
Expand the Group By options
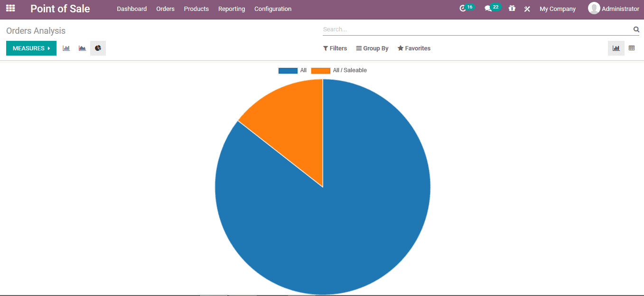(x=373, y=48)
